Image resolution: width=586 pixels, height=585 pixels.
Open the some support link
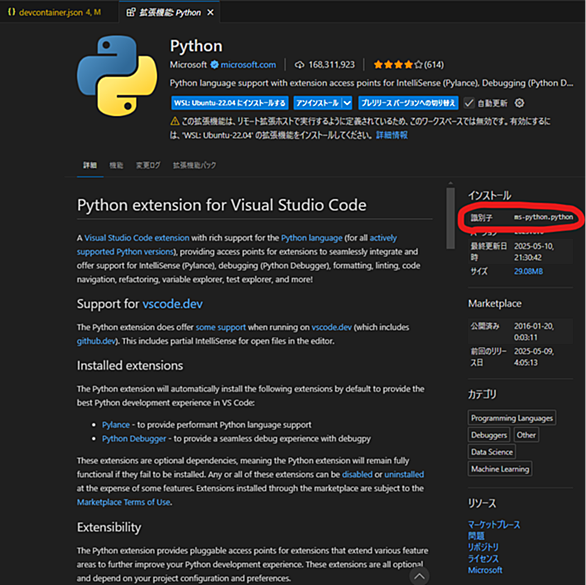pyautogui.click(x=220, y=327)
